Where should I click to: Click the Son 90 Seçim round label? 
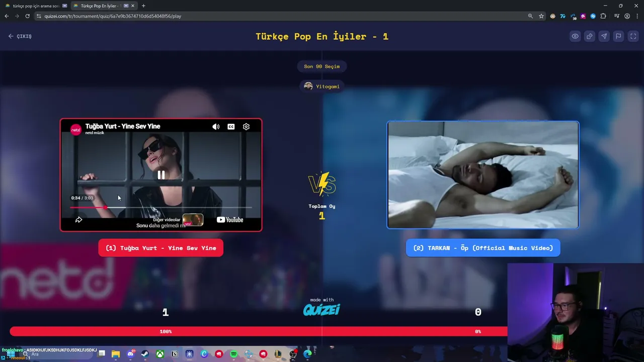pos(322,66)
